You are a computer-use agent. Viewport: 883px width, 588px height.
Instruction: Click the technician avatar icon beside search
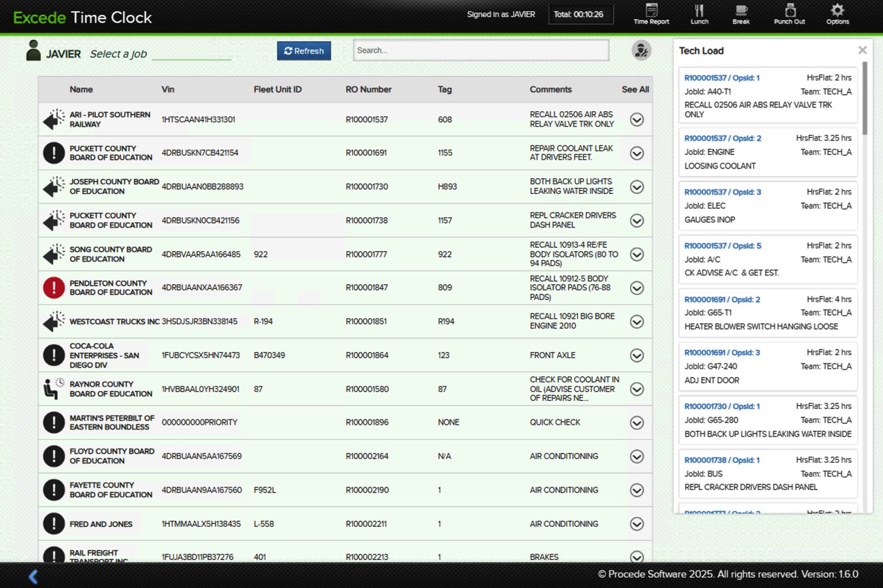point(641,51)
